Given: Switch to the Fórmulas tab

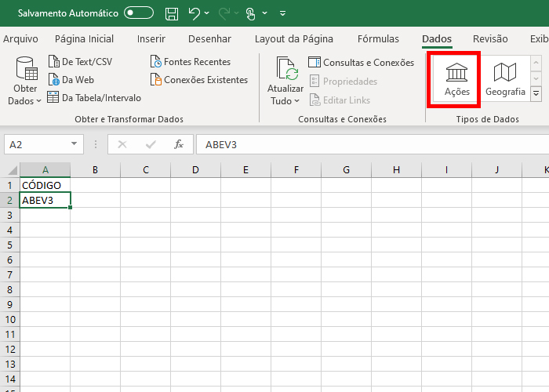Looking at the screenshot, I should point(378,39).
